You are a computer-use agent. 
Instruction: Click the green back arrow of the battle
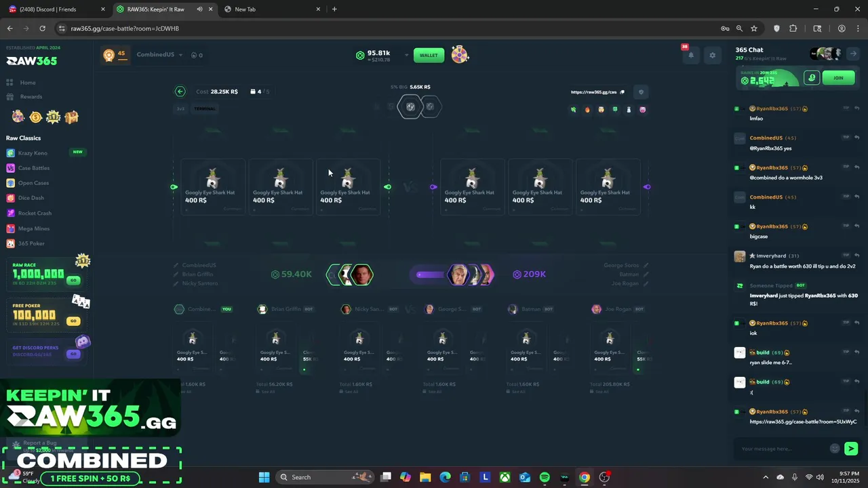pos(180,91)
